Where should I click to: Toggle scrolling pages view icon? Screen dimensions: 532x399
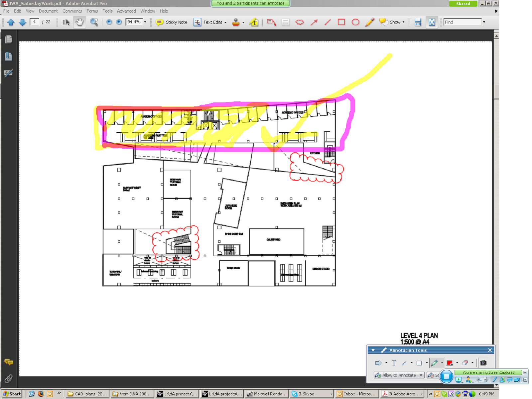tap(418, 22)
